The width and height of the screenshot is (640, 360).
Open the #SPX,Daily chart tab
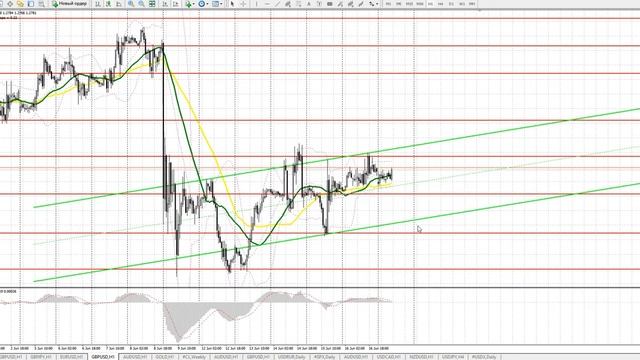coord(324,357)
